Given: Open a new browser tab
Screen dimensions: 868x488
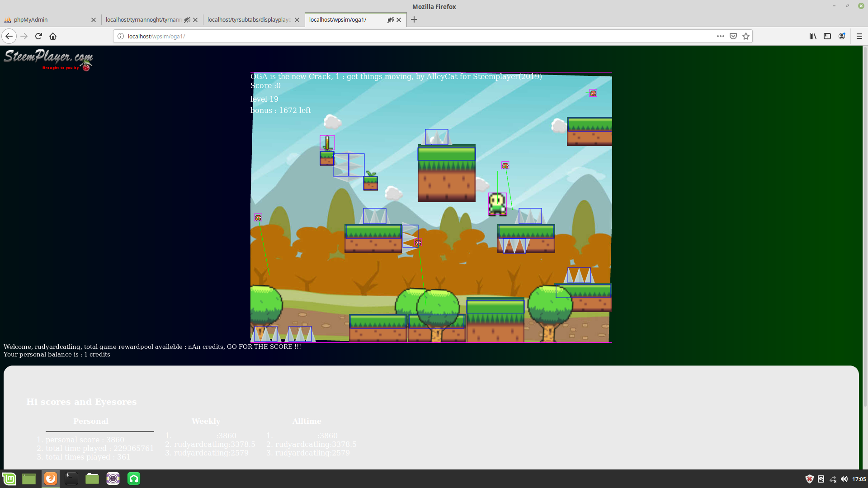Looking at the screenshot, I should click(x=414, y=19).
